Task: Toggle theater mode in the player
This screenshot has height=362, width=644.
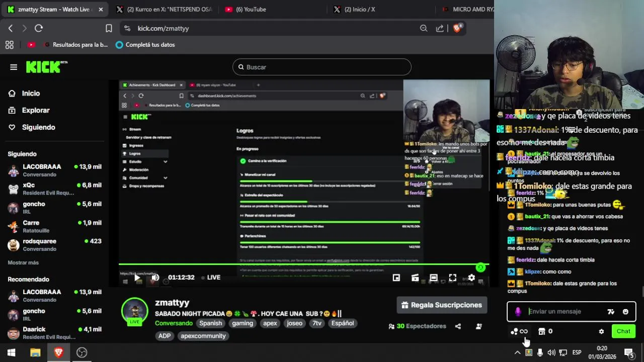Action: pyautogui.click(x=434, y=278)
